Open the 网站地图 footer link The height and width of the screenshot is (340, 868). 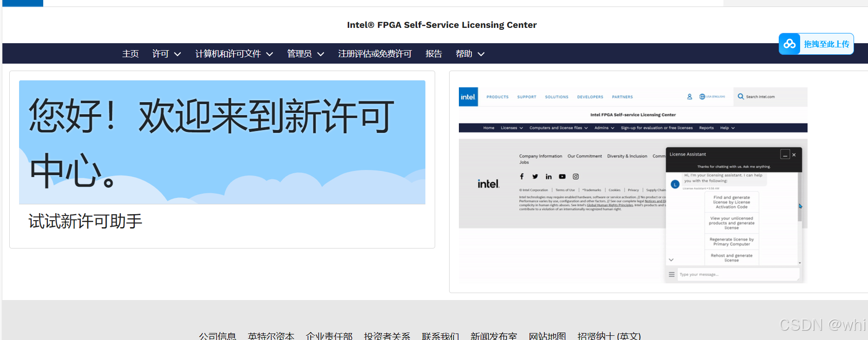(547, 336)
